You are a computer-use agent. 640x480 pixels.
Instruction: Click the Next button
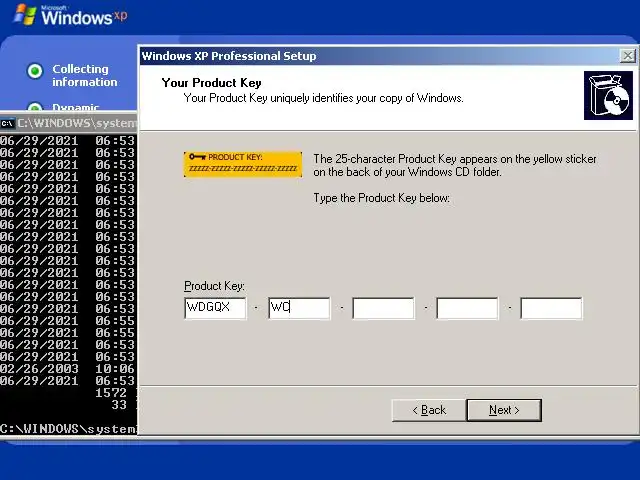coord(504,410)
